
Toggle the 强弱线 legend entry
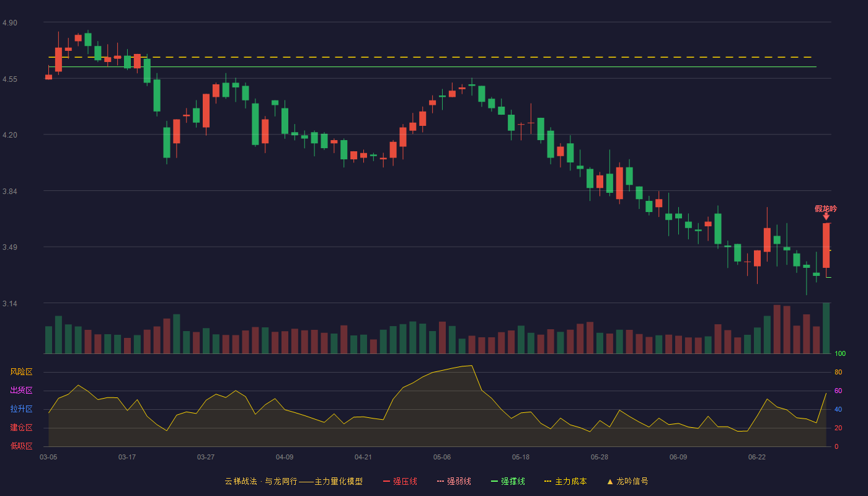click(454, 481)
